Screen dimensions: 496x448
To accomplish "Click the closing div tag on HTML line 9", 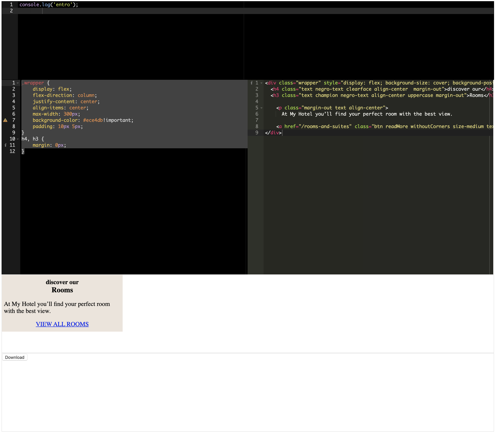I will tap(273, 133).
